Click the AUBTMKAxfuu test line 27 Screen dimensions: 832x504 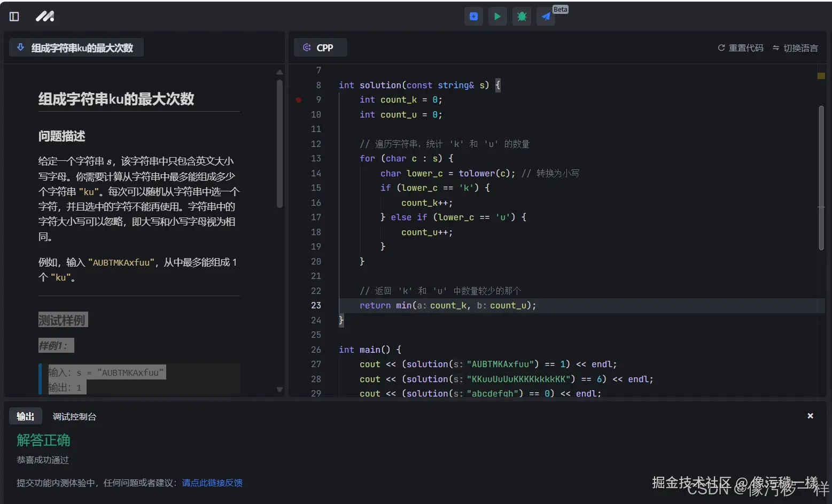[488, 364]
